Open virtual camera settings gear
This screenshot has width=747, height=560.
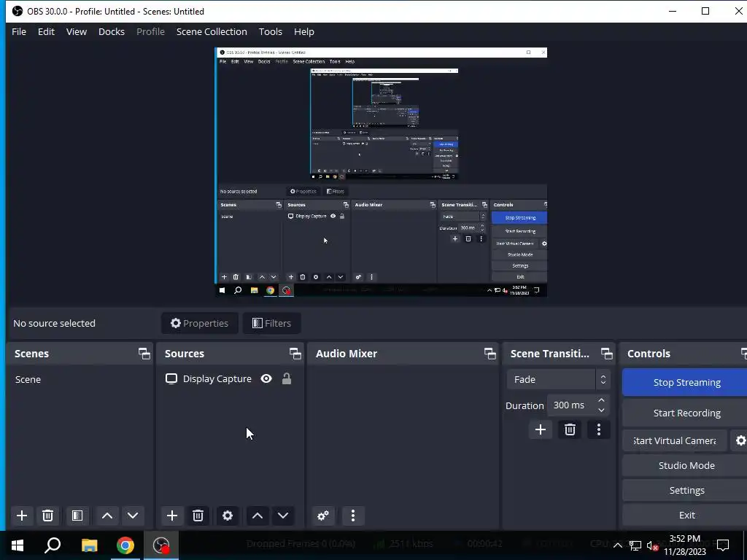pos(740,441)
